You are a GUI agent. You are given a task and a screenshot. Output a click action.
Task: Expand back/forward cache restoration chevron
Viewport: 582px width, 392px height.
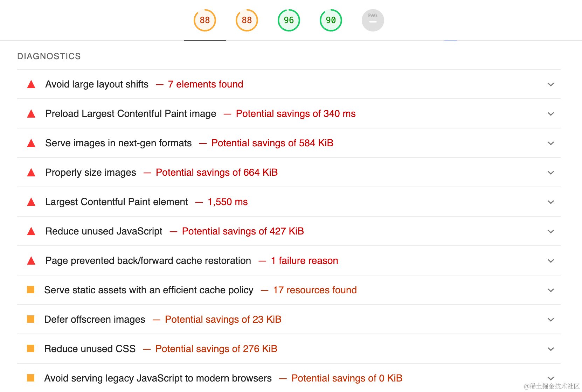pos(551,261)
